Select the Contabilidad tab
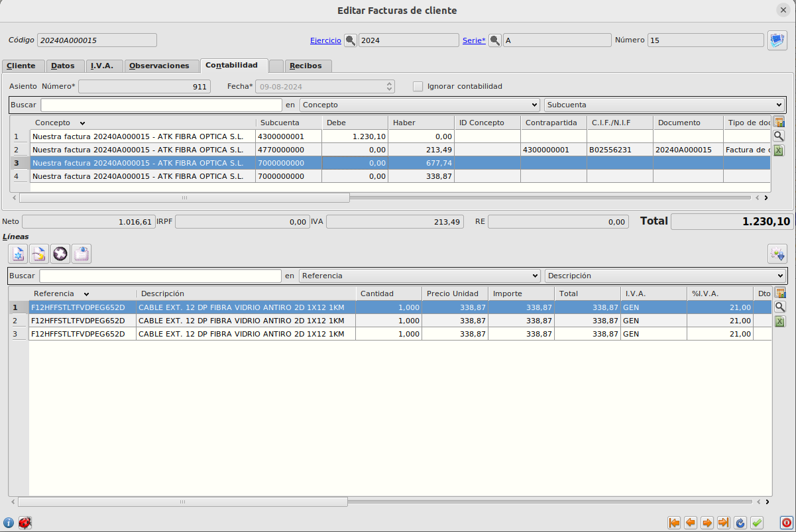The width and height of the screenshot is (796, 532). pos(233,65)
